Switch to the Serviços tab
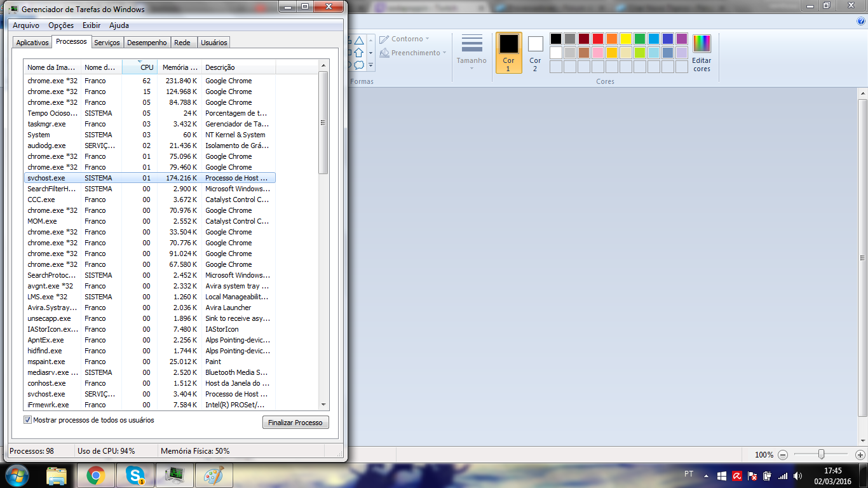The width and height of the screenshot is (868, 488). [x=107, y=43]
